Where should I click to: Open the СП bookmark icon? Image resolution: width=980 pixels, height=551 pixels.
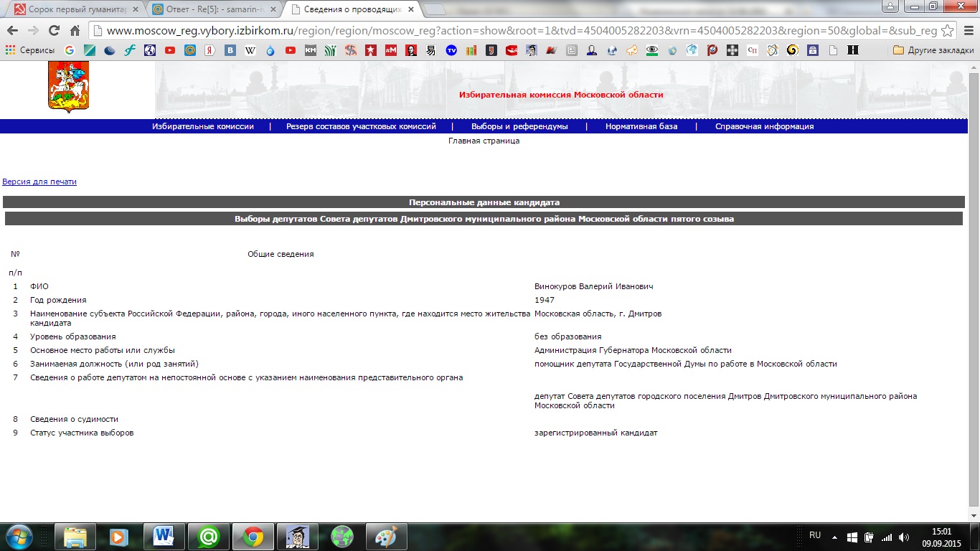tap(753, 50)
